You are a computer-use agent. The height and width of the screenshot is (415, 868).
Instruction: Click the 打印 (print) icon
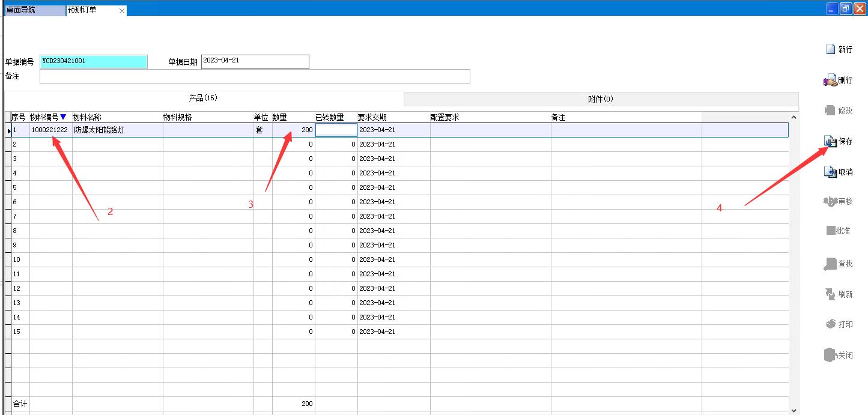830,324
